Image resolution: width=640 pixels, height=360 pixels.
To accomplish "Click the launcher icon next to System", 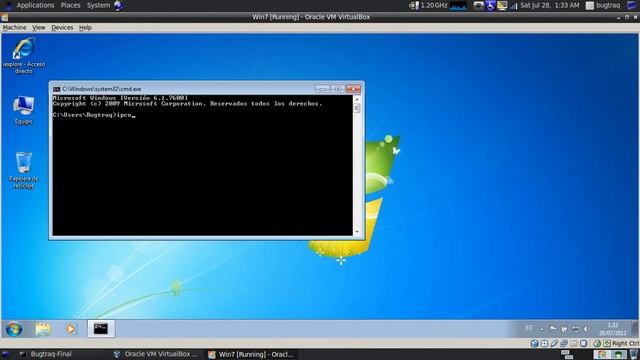I will 119,5.
